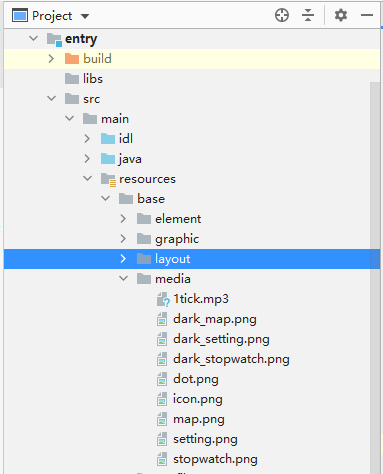The width and height of the screenshot is (383, 474).
Task: Click the main folder icon
Action: pyautogui.click(x=90, y=119)
